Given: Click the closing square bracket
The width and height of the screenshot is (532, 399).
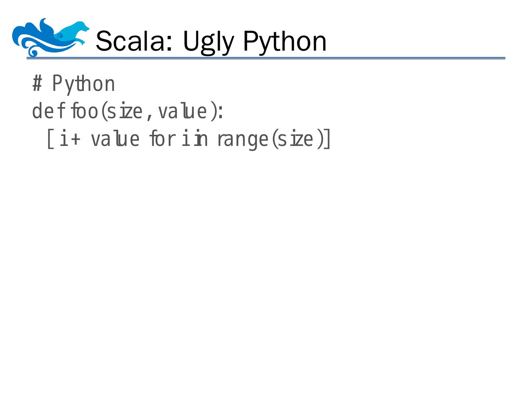Looking at the screenshot, I should (327, 139).
